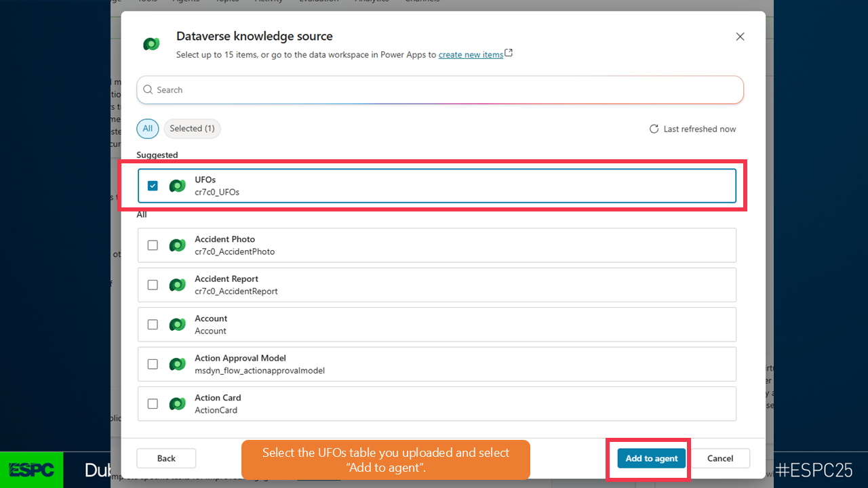
Task: Go back using the Back button
Action: tap(166, 458)
